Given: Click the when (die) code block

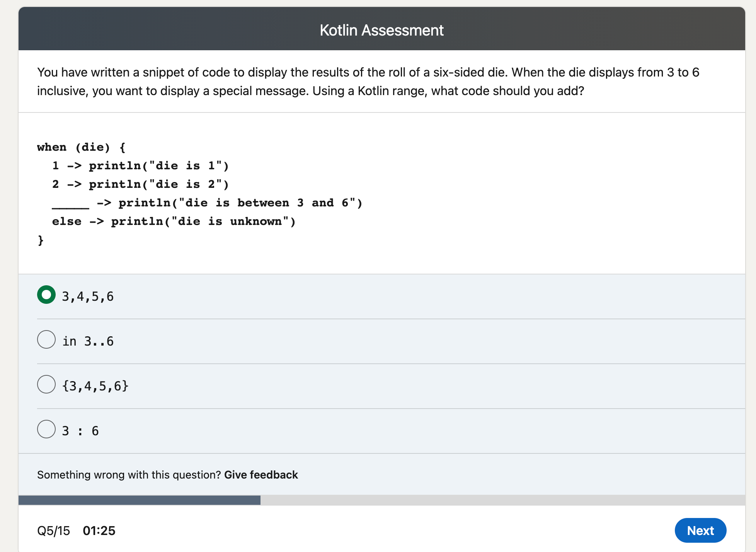Looking at the screenshot, I should pyautogui.click(x=81, y=147).
